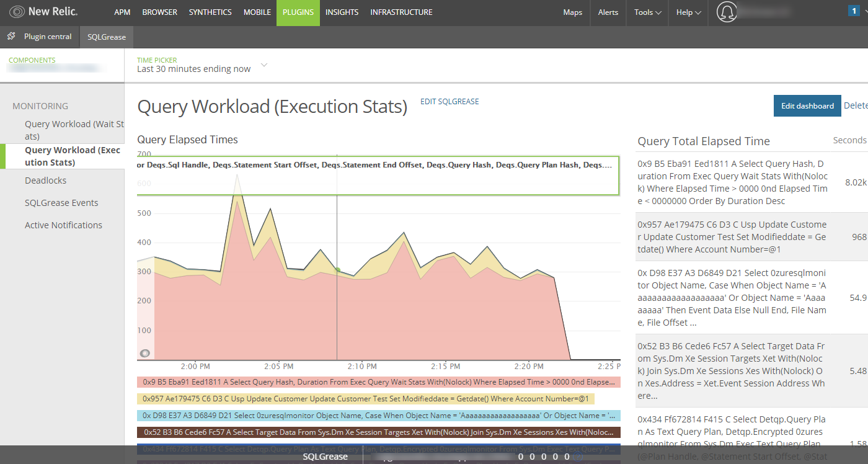The height and width of the screenshot is (464, 868).
Task: Click the Query Total Elapsed Time heading
Action: (704, 141)
